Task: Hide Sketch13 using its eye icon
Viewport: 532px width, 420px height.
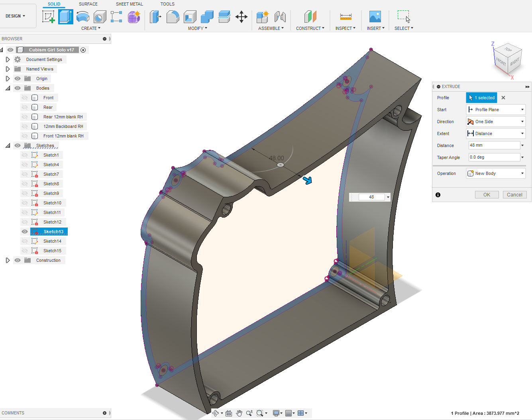Action: 25,232
